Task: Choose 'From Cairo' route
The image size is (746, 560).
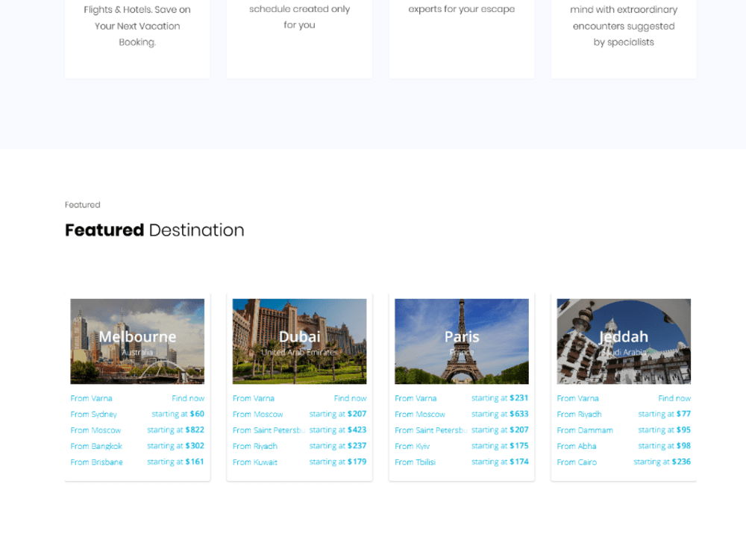Action: point(577,462)
